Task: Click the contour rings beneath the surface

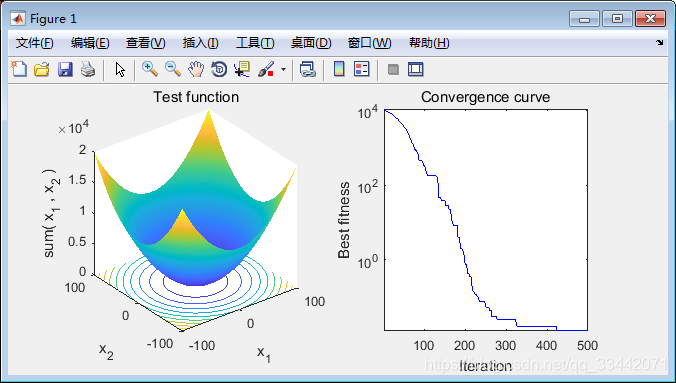Action: tap(196, 292)
